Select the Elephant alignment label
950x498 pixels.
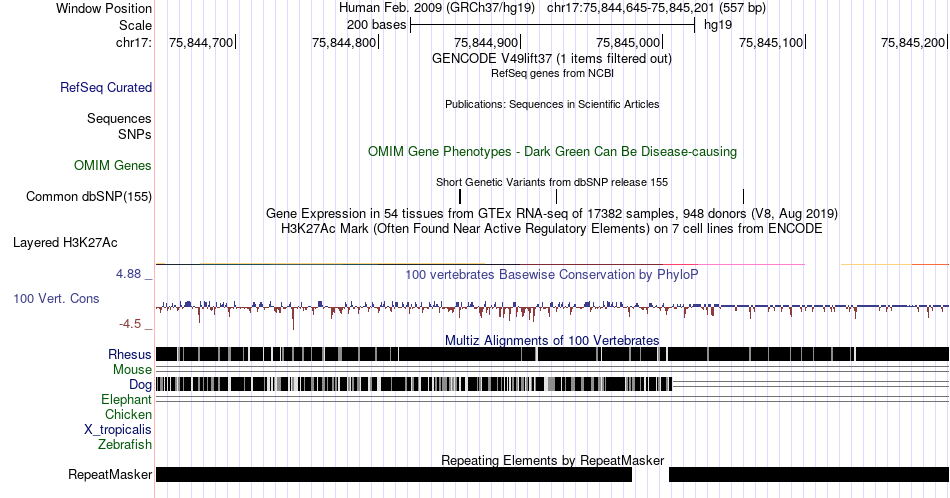126,399
